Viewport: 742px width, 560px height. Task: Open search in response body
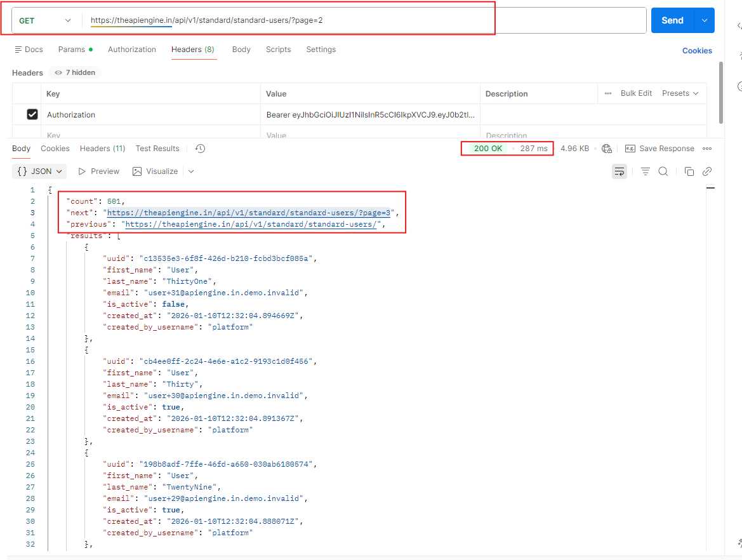tap(663, 171)
